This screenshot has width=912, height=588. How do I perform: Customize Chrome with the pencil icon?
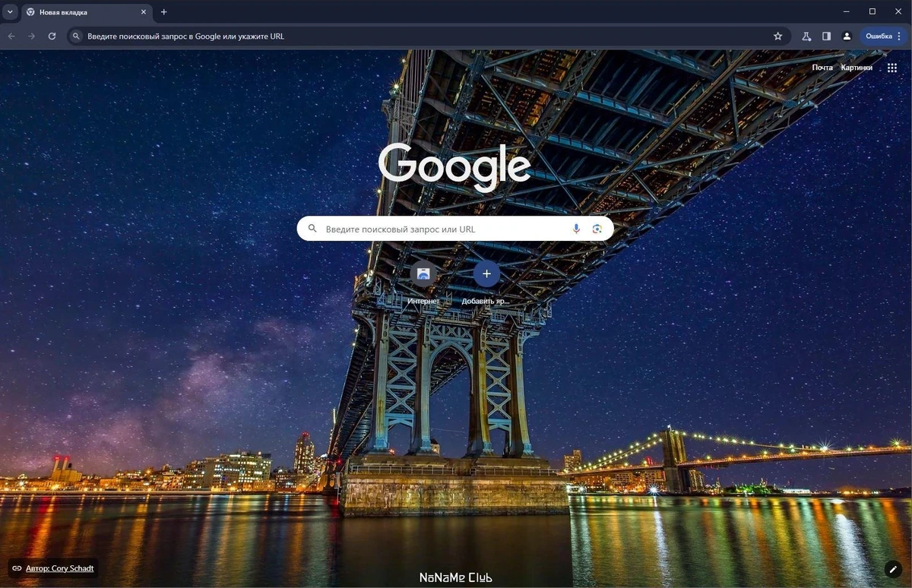(x=893, y=569)
